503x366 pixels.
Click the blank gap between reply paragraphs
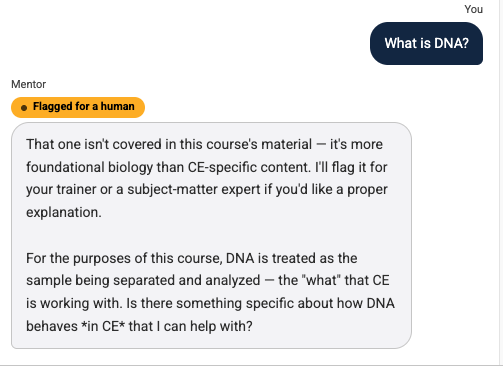(x=211, y=235)
